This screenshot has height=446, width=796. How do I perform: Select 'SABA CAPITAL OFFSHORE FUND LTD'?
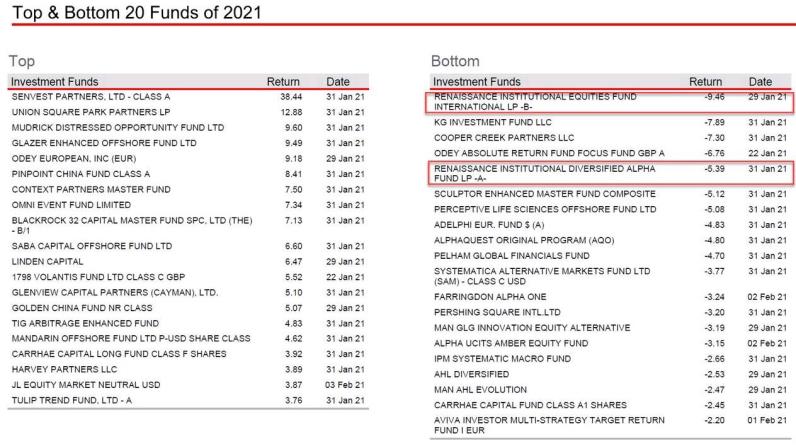click(x=92, y=246)
